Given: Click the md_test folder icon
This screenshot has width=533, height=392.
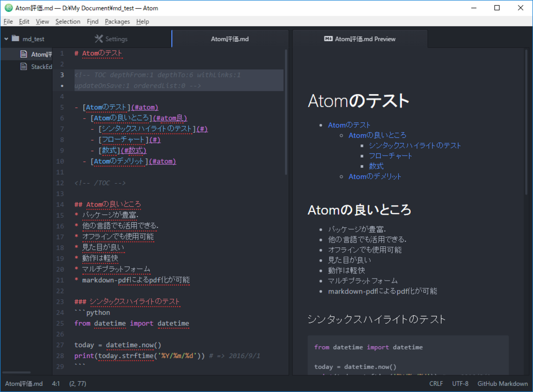Looking at the screenshot, I should (x=16, y=38).
